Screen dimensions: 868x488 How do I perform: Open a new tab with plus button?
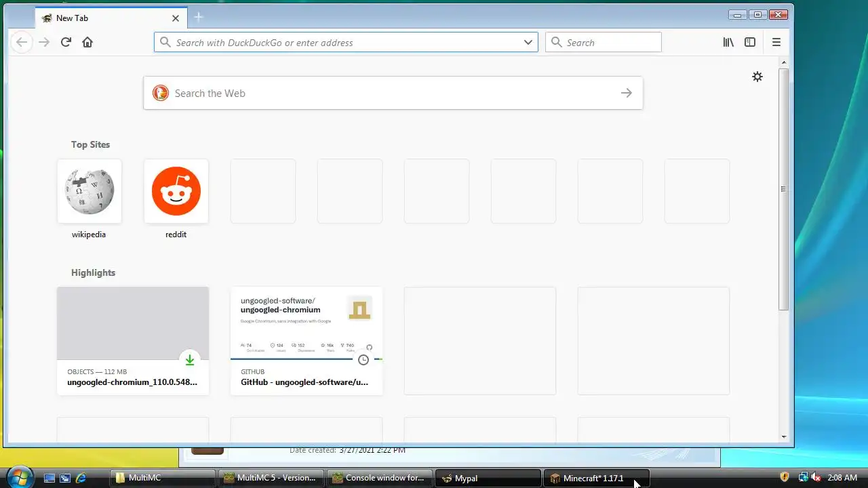pyautogui.click(x=198, y=17)
